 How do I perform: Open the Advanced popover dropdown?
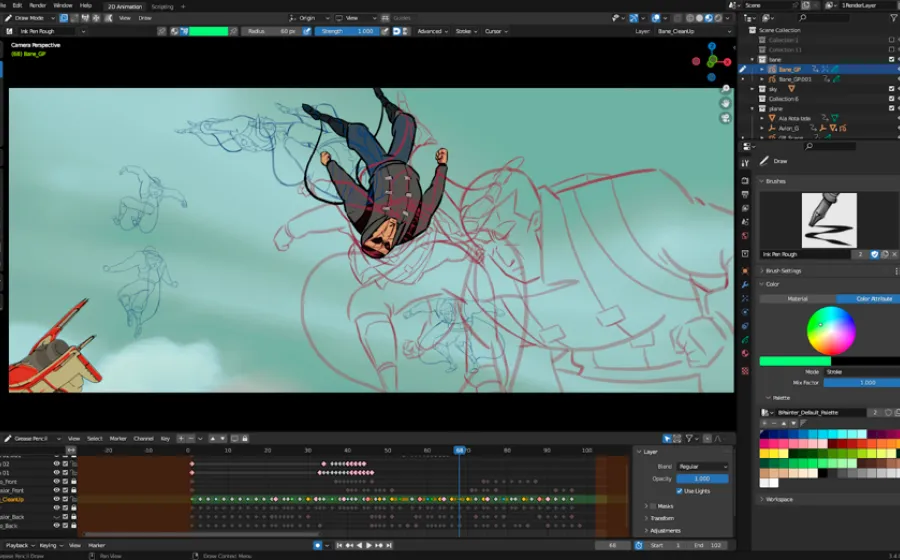pyautogui.click(x=432, y=32)
